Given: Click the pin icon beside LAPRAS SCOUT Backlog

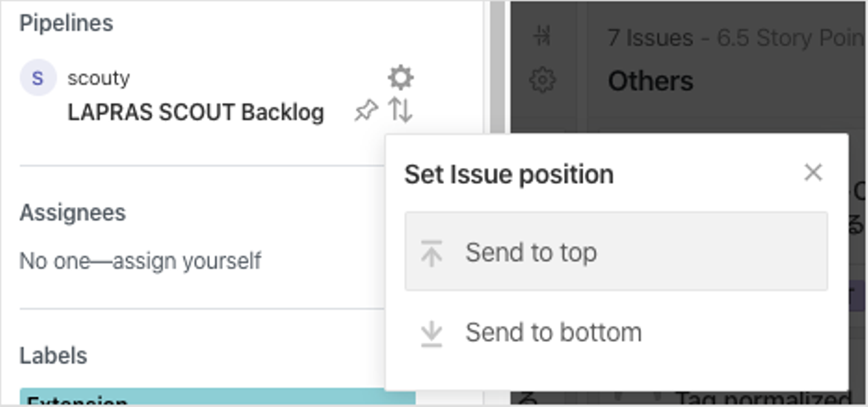Looking at the screenshot, I should click(366, 111).
